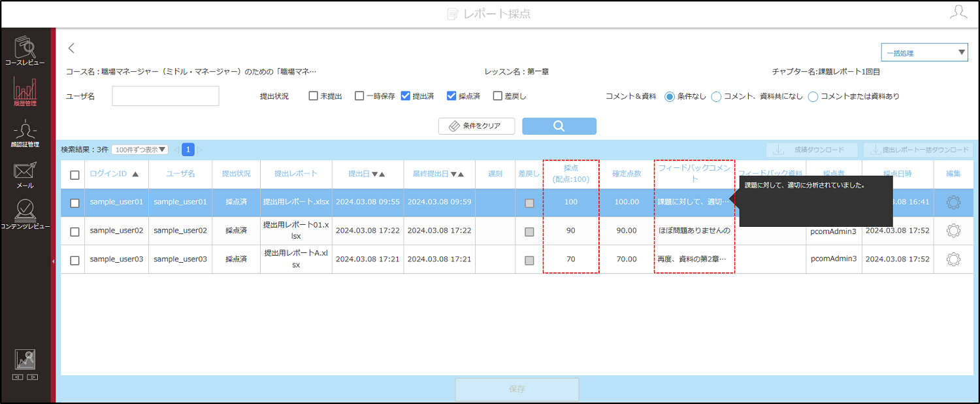Click 確定点数 value 90.00
Image resolution: width=980 pixels, height=404 pixels.
click(627, 231)
